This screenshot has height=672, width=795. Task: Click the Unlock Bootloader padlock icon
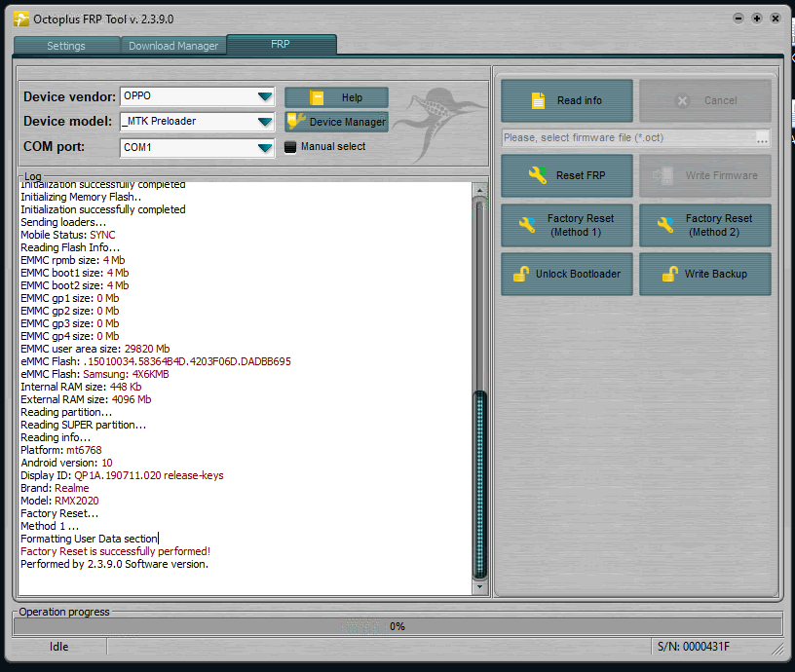tap(521, 274)
